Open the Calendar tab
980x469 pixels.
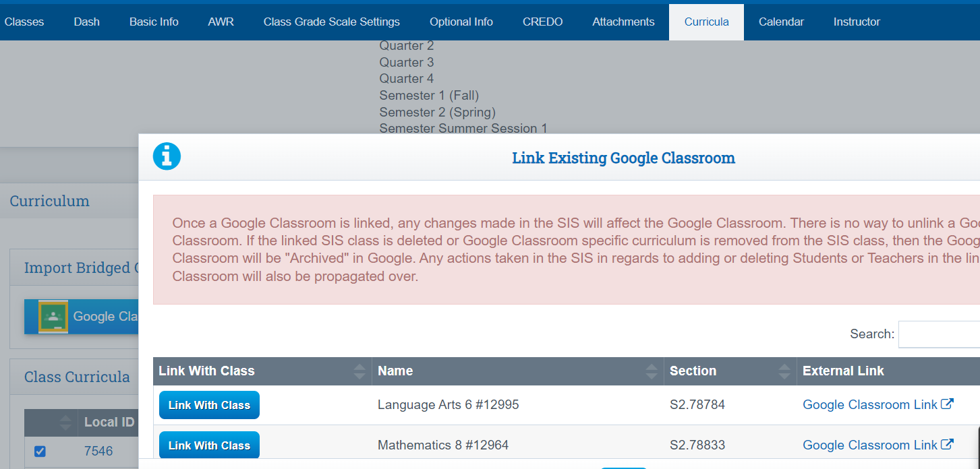(x=781, y=22)
